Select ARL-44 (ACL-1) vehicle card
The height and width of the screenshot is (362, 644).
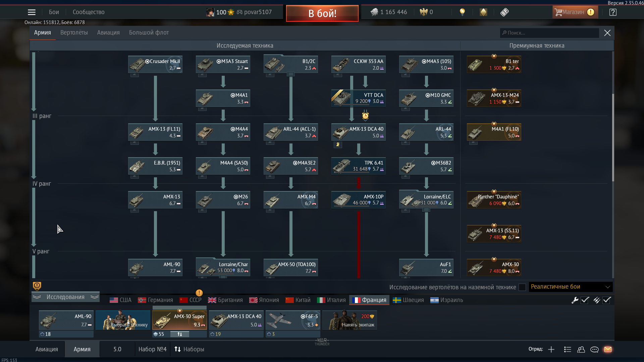[x=290, y=132]
